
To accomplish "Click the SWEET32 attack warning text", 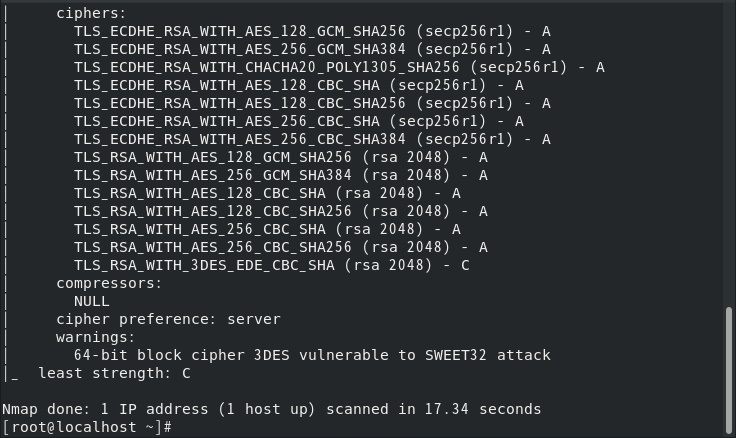I will [312, 355].
